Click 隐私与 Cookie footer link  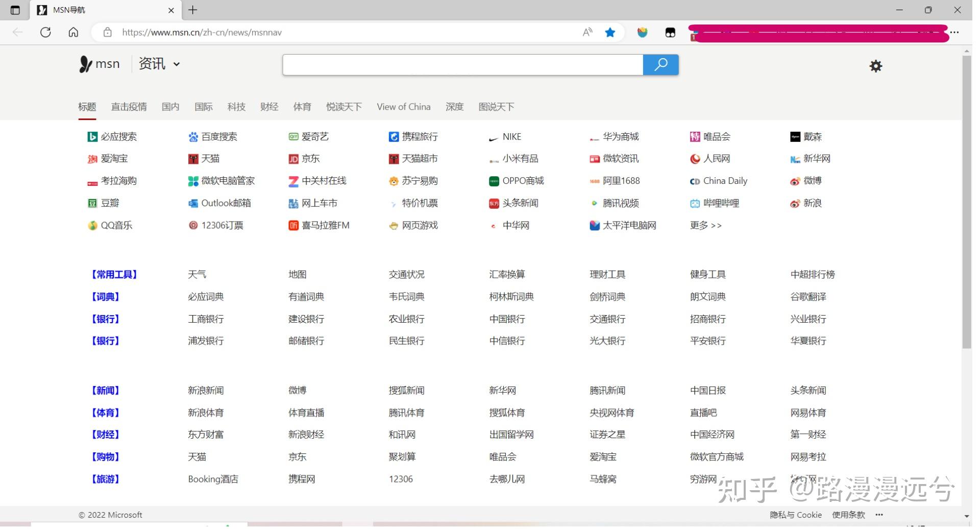[801, 518]
